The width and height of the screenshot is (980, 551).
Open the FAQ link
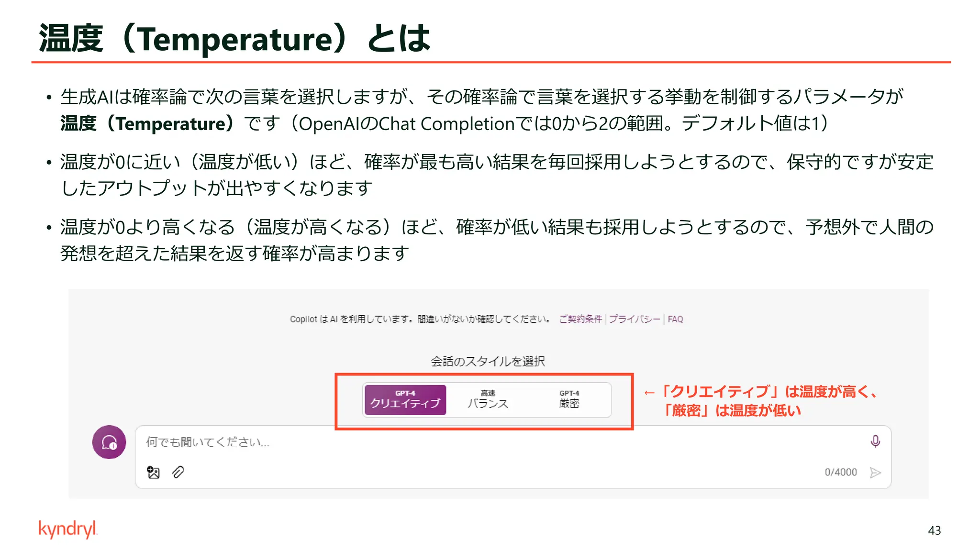tap(675, 319)
